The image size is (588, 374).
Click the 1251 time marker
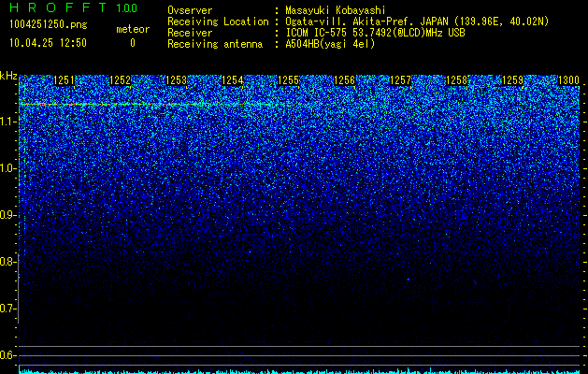pos(65,80)
